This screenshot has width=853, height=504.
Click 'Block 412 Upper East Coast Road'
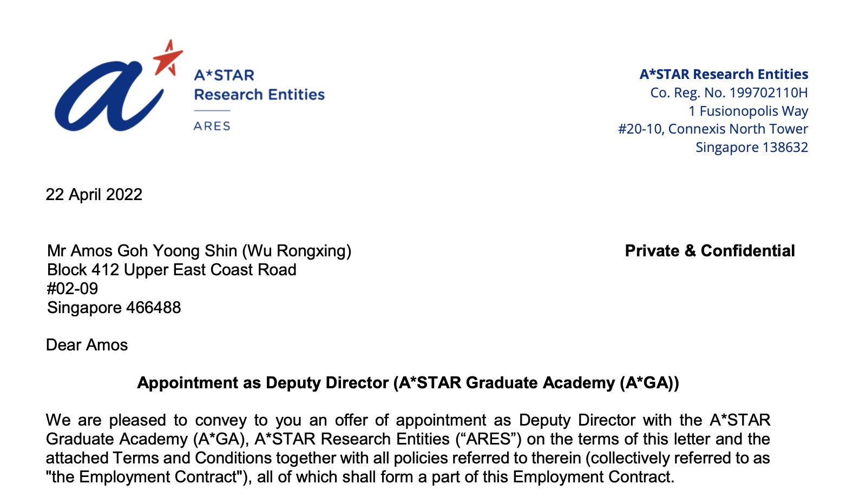[x=172, y=270]
